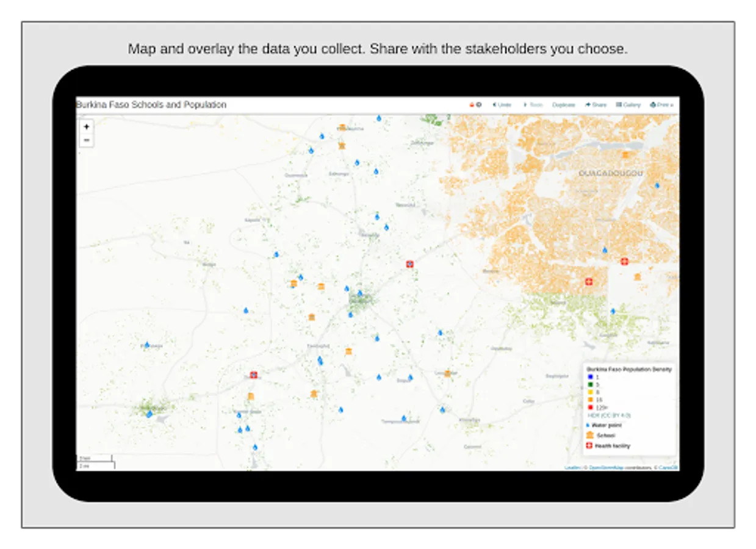Select the westernmost health facility marker
Image resolution: width=756 pixels, height=549 pixels.
(x=254, y=375)
